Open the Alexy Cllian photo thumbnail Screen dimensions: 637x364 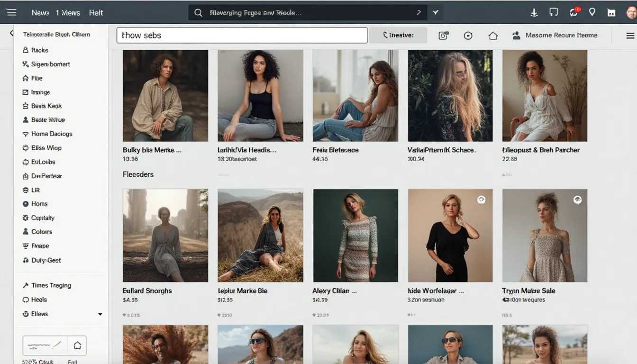tap(355, 236)
